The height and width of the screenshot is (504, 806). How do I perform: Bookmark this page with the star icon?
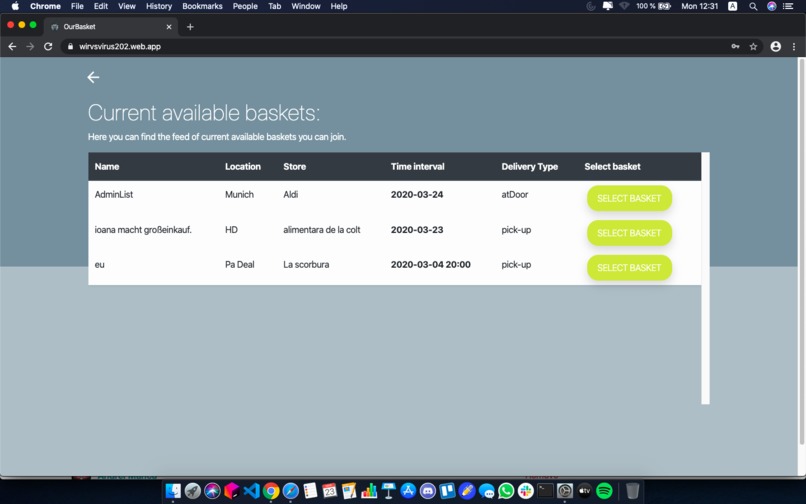pyautogui.click(x=753, y=46)
